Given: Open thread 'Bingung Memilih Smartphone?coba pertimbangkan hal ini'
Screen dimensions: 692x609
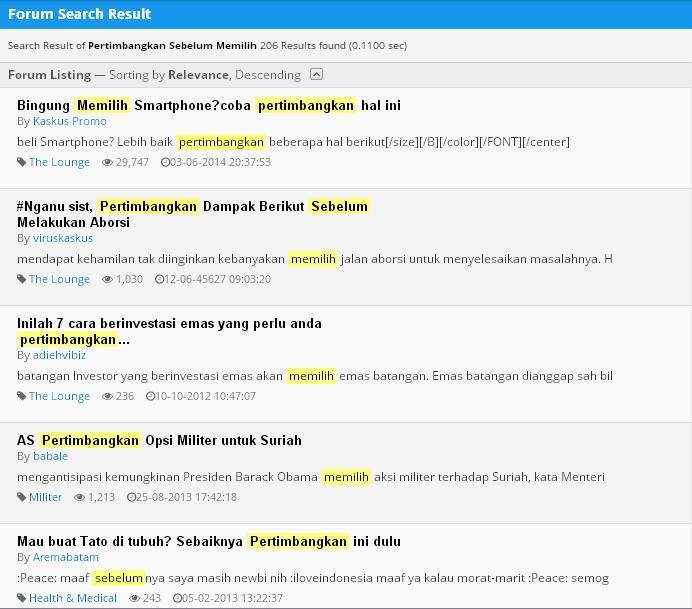Looking at the screenshot, I should [x=209, y=105].
